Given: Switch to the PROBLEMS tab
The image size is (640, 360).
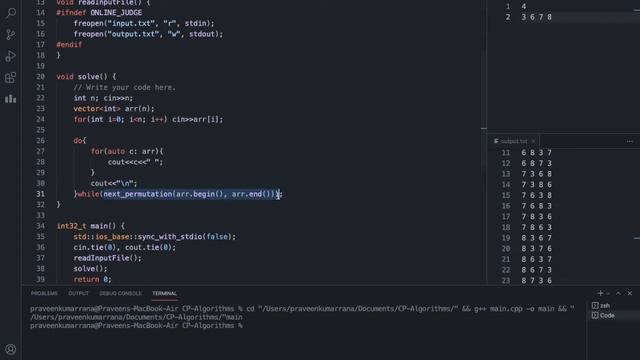Looking at the screenshot, I should coord(44,293).
